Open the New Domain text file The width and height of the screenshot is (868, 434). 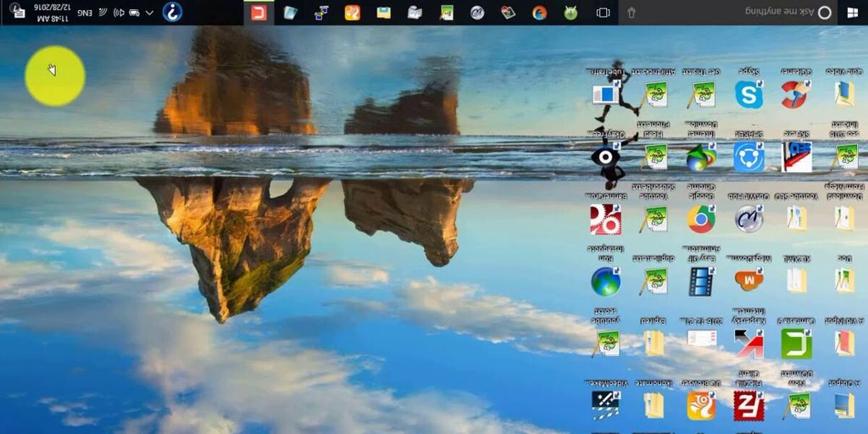[797, 406]
